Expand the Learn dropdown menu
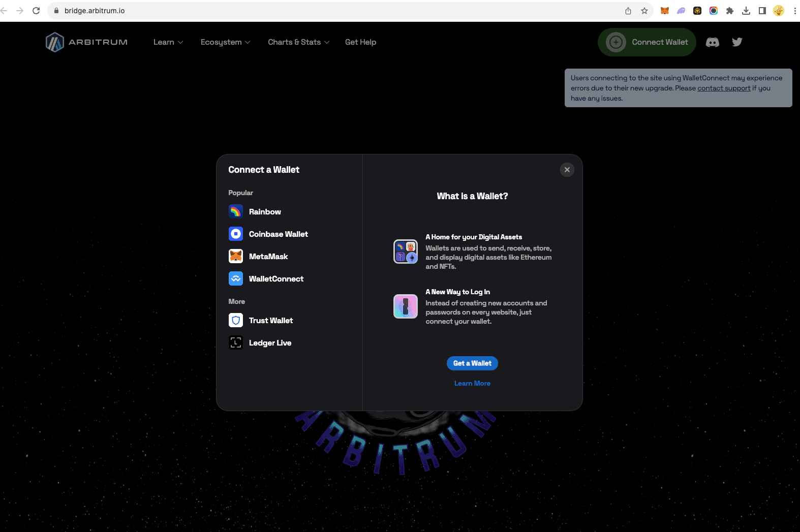800x532 pixels. (168, 42)
